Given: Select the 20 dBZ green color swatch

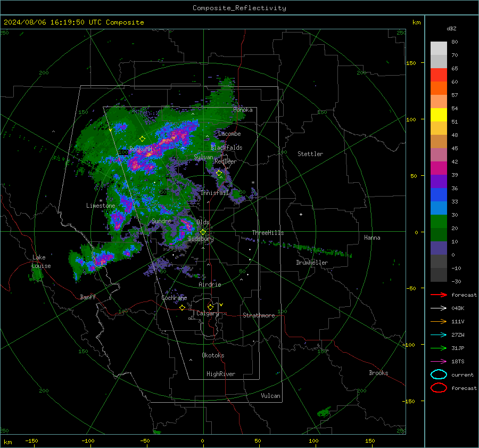Looking at the screenshot, I should click(x=439, y=222).
